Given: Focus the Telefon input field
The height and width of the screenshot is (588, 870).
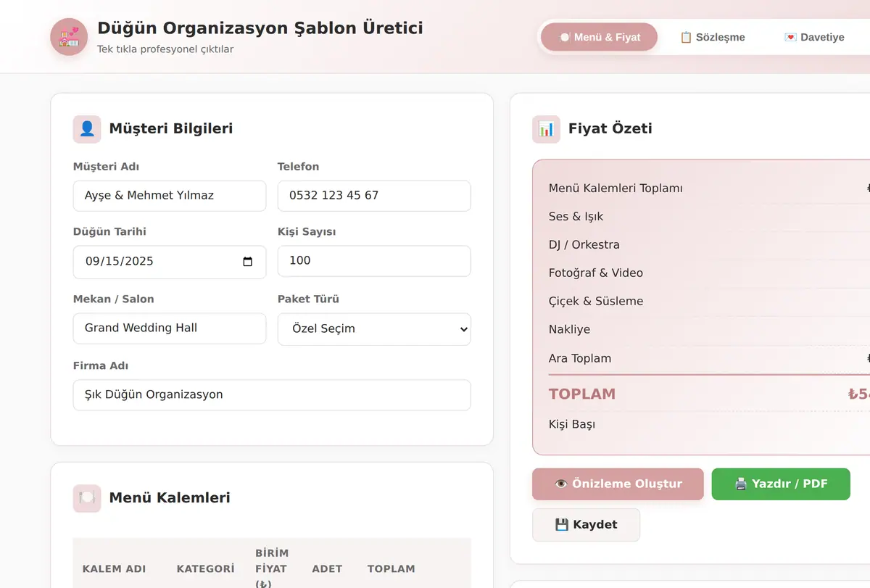Looking at the screenshot, I should (374, 196).
